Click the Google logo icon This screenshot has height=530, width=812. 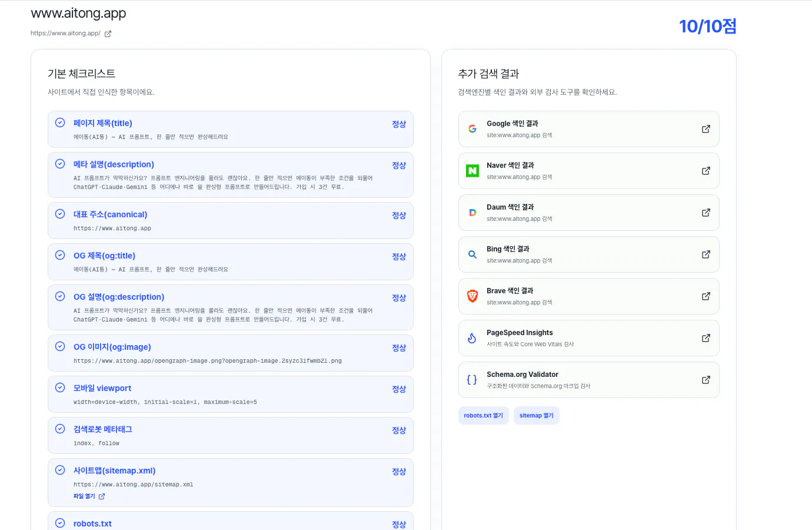472,129
